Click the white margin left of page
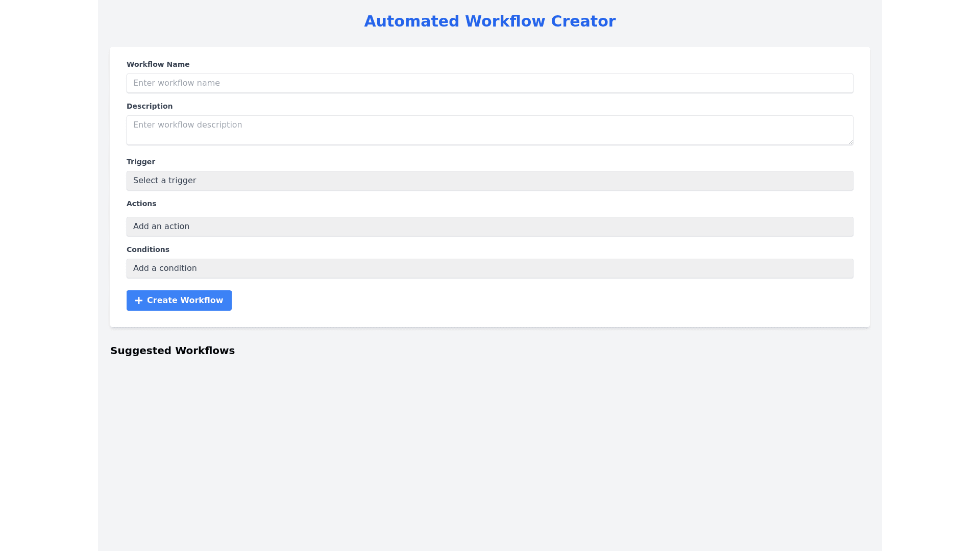The image size is (980, 551). click(48, 275)
